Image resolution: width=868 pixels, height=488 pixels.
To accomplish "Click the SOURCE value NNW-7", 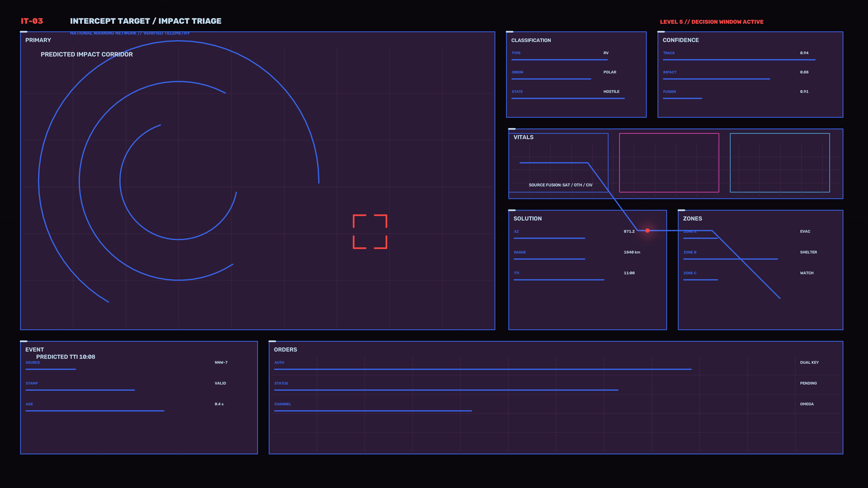I will [x=221, y=362].
